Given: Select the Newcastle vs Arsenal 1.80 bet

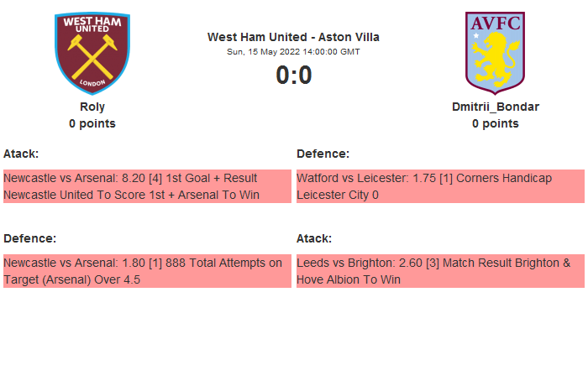Looking at the screenshot, I should pos(143,263).
